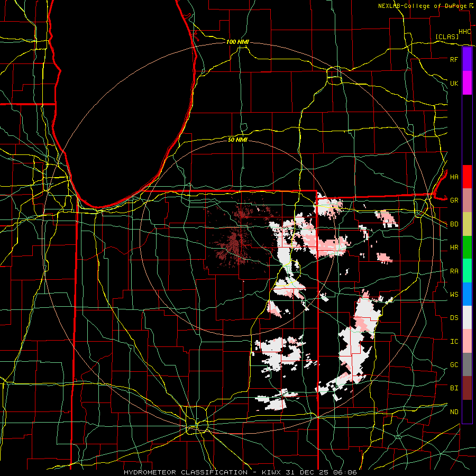Click the RF purple legend swatch
This screenshot has width=476, height=476.
[x=467, y=59]
